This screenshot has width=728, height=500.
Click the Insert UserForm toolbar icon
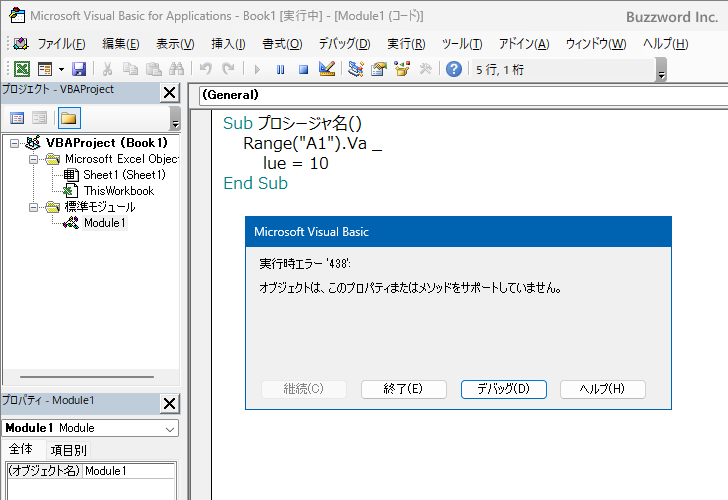pos(45,69)
